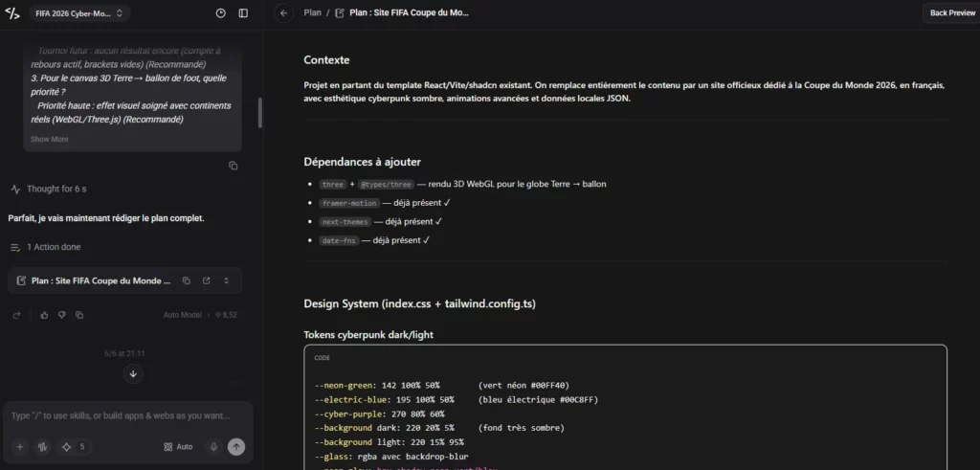Copy the user message with the copy icon

coord(234,166)
